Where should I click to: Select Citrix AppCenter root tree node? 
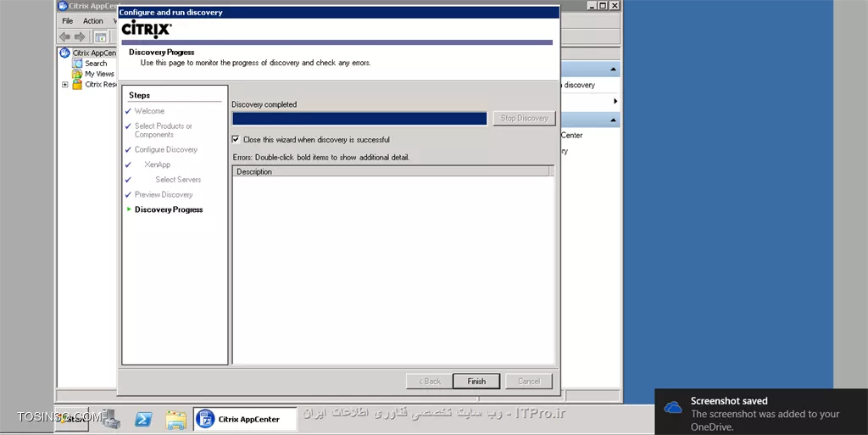(94, 53)
